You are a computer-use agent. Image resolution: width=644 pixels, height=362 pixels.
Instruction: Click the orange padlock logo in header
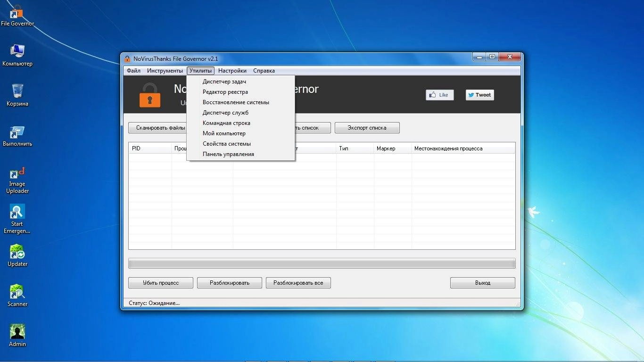click(x=150, y=95)
